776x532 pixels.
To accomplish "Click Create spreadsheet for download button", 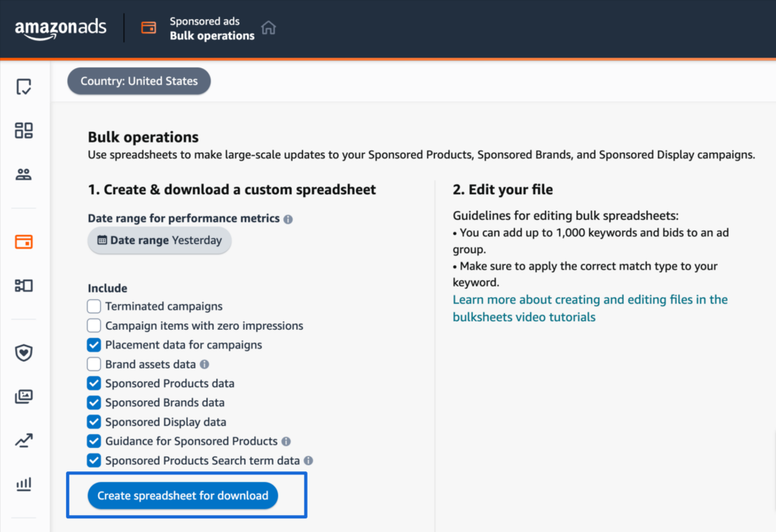I will coord(183,496).
